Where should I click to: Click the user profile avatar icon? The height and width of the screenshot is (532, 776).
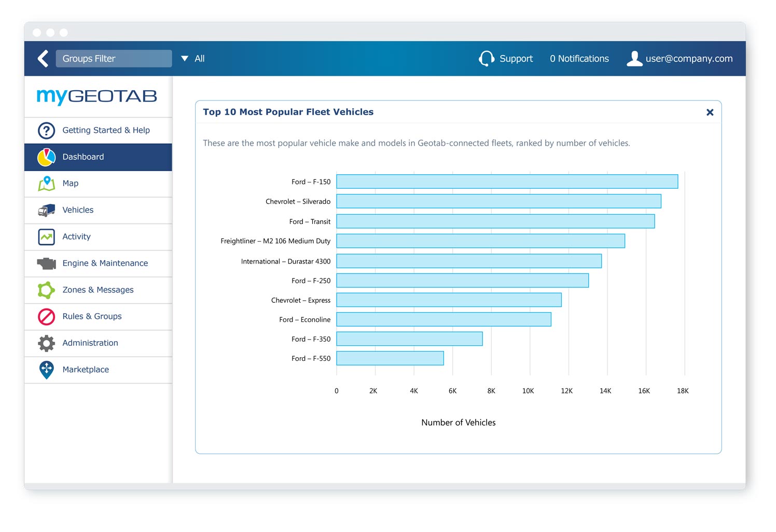pyautogui.click(x=634, y=59)
